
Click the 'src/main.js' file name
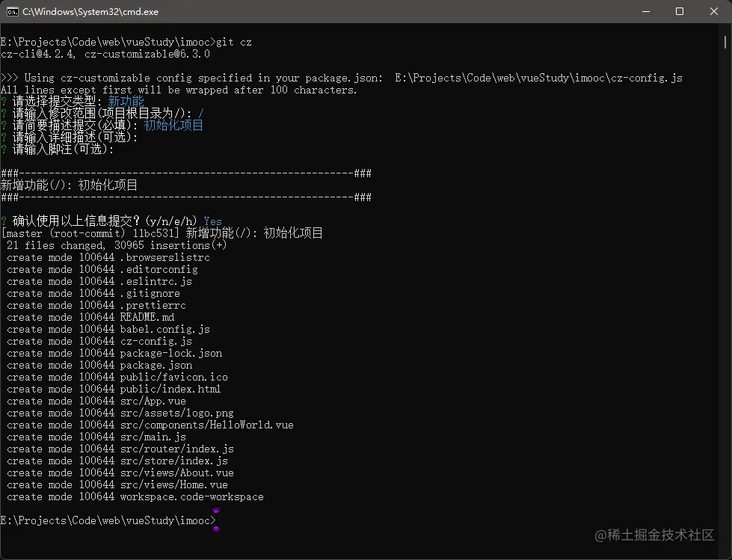153,437
